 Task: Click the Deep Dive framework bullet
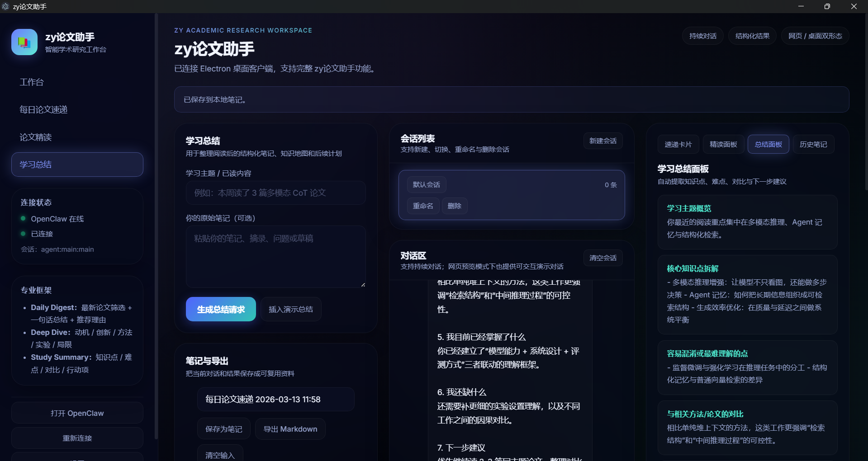point(81,339)
